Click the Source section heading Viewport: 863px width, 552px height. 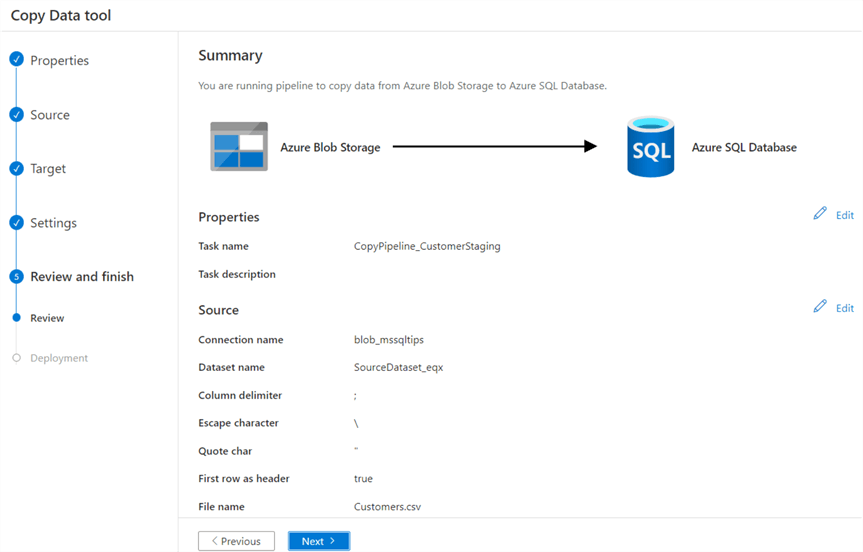click(219, 310)
